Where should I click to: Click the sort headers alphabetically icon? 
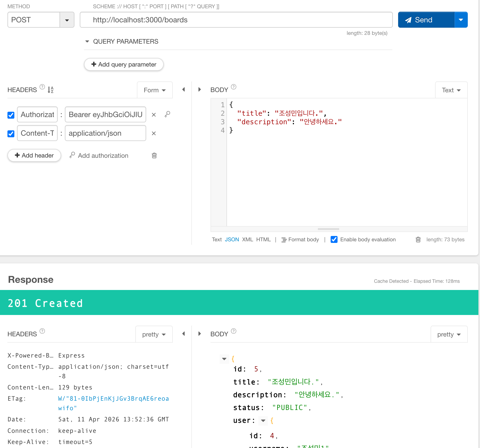(50, 90)
